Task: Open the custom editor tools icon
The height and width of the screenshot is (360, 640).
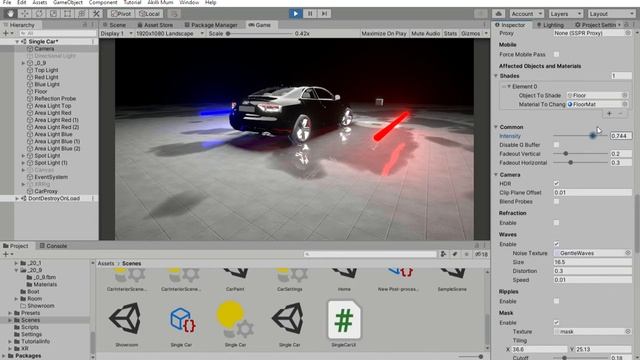Action: coord(96,13)
